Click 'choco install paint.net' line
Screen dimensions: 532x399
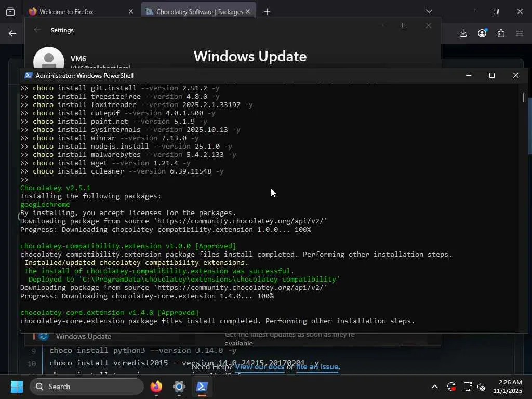114,122
